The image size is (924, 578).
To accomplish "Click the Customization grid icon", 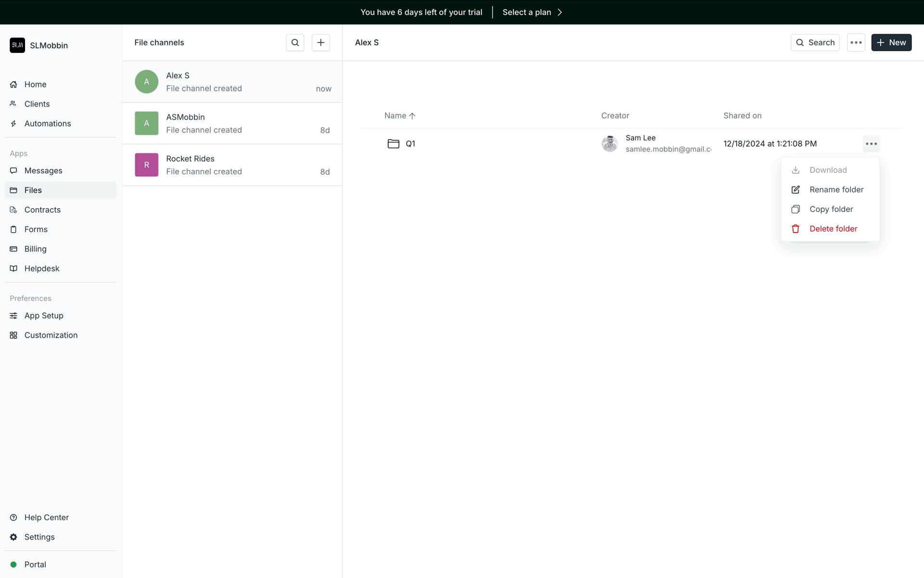I will coord(13,335).
